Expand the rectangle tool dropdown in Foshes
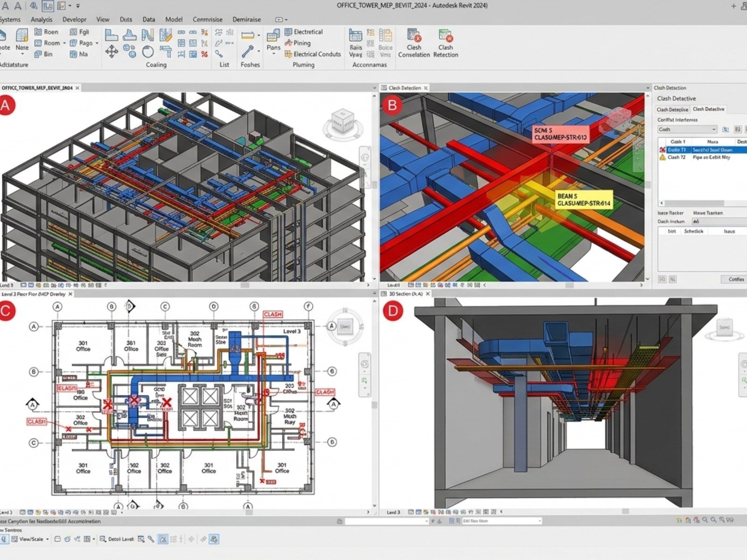 point(259,35)
